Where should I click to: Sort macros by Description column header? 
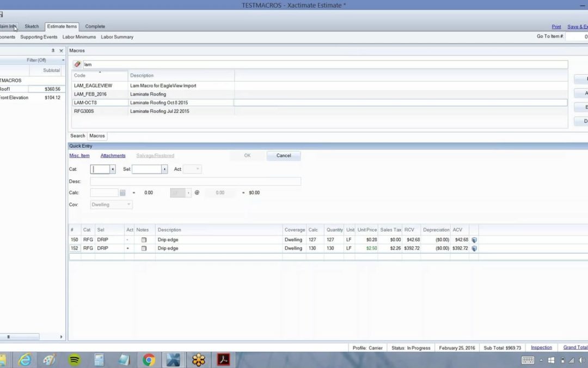[x=181, y=75]
